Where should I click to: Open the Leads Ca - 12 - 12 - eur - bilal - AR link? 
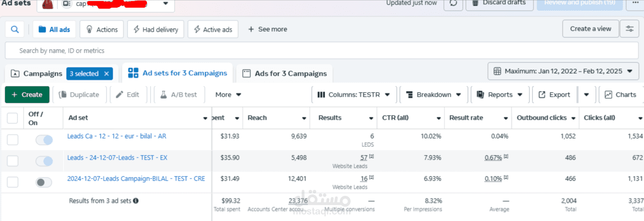[x=117, y=137]
